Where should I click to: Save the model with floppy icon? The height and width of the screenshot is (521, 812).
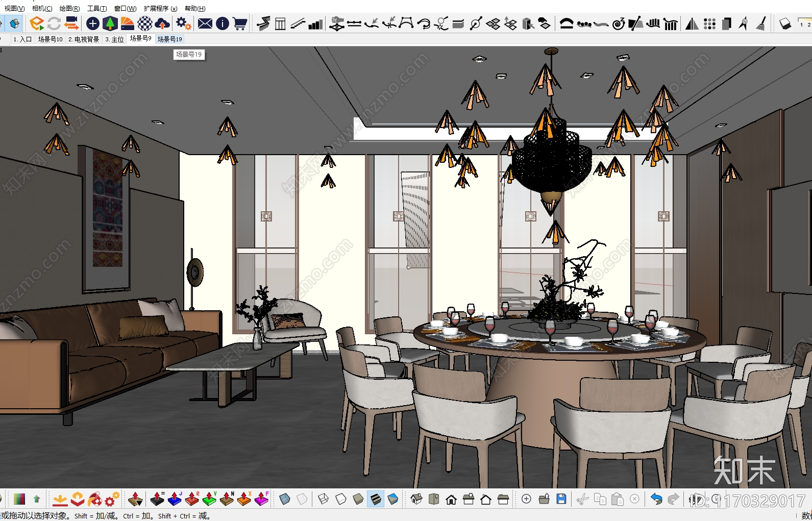(561, 499)
